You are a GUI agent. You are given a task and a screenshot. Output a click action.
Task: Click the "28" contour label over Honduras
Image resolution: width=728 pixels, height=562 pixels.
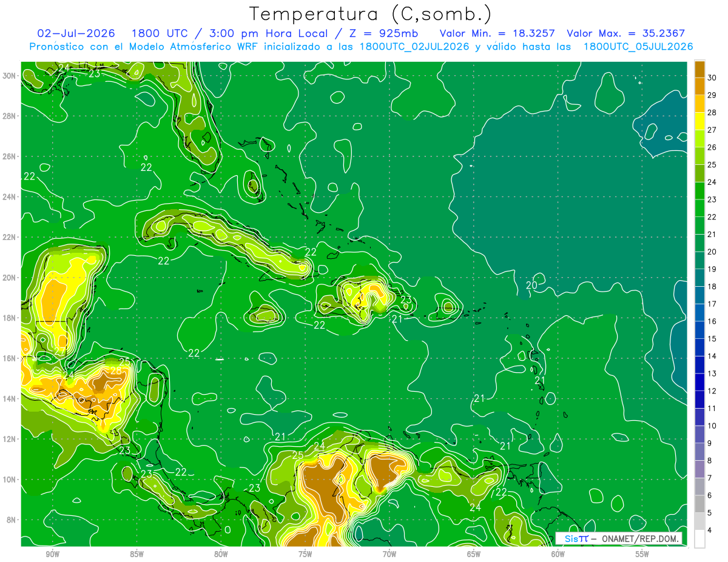(x=115, y=371)
